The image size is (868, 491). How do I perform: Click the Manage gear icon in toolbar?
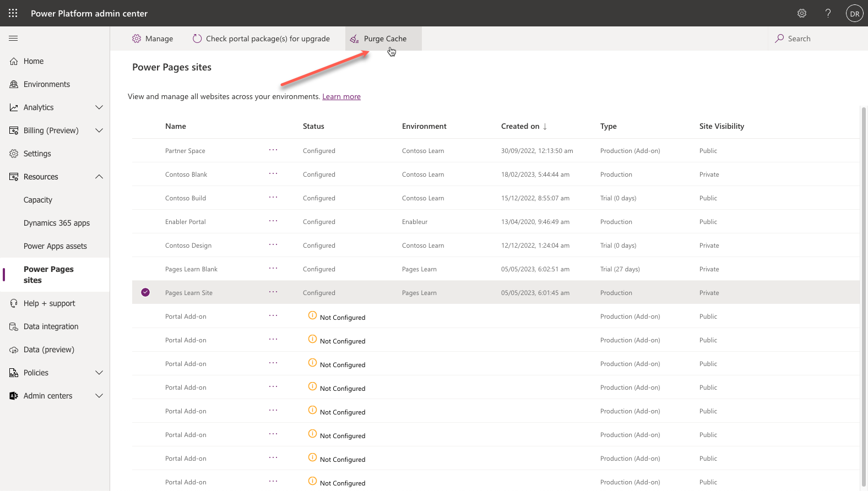coord(137,39)
